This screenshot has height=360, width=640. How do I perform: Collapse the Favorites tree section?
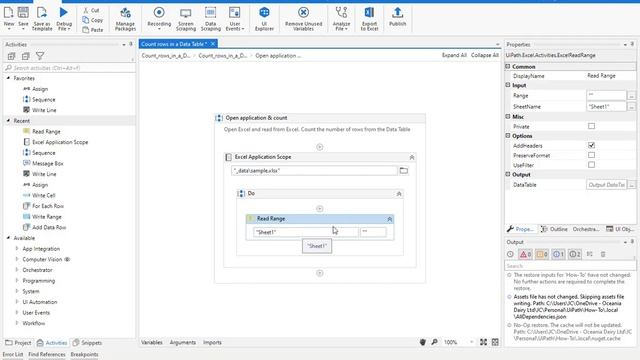point(8,78)
